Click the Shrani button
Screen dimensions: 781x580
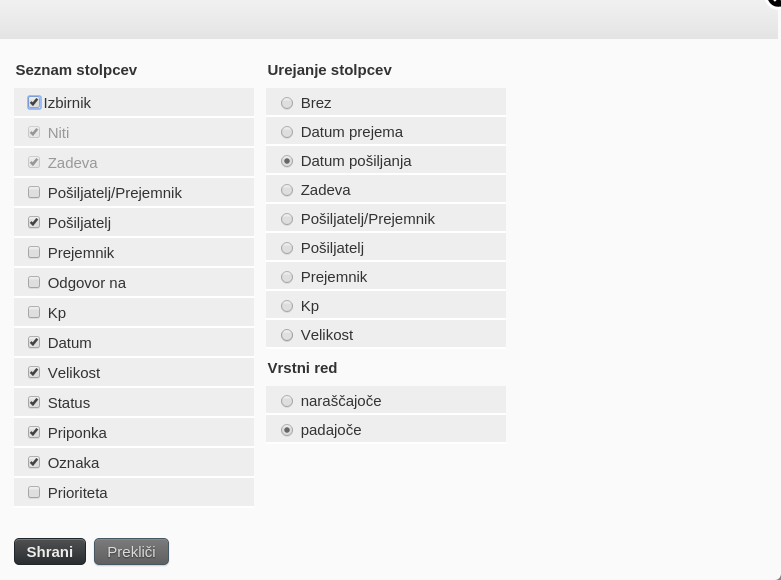(x=50, y=552)
